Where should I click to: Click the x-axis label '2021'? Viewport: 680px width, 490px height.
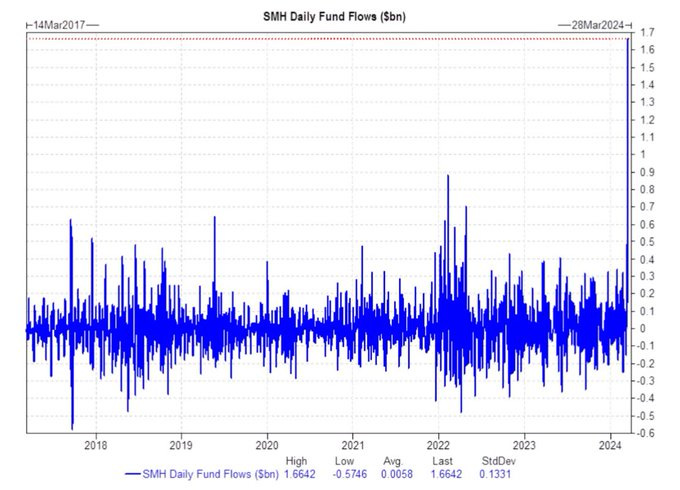(x=353, y=445)
